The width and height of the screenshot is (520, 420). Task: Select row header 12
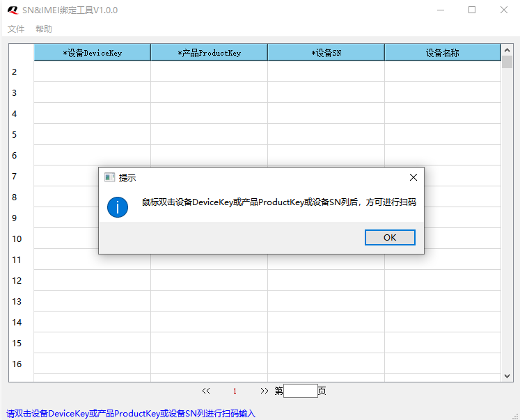(x=21, y=280)
